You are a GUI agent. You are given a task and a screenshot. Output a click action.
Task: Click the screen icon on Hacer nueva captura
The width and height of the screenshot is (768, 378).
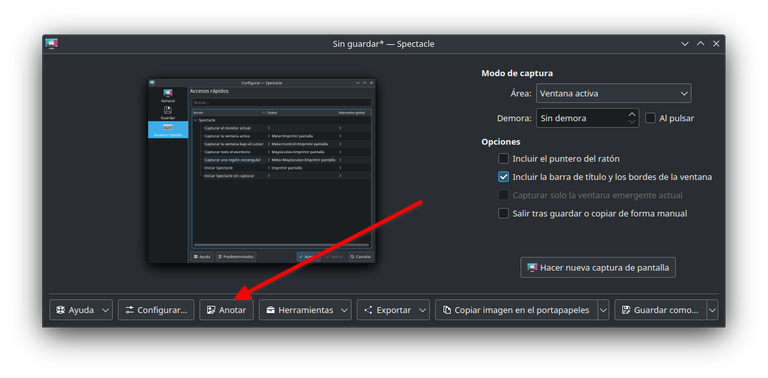point(532,267)
